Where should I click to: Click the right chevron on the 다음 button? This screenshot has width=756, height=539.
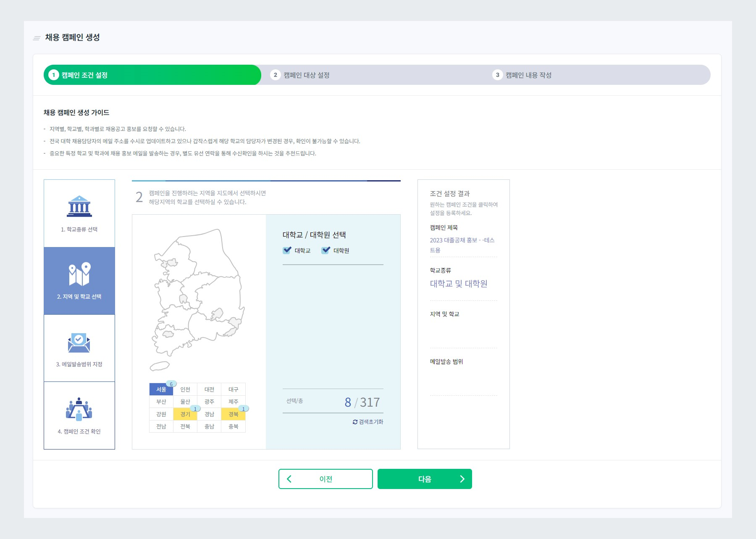462,479
